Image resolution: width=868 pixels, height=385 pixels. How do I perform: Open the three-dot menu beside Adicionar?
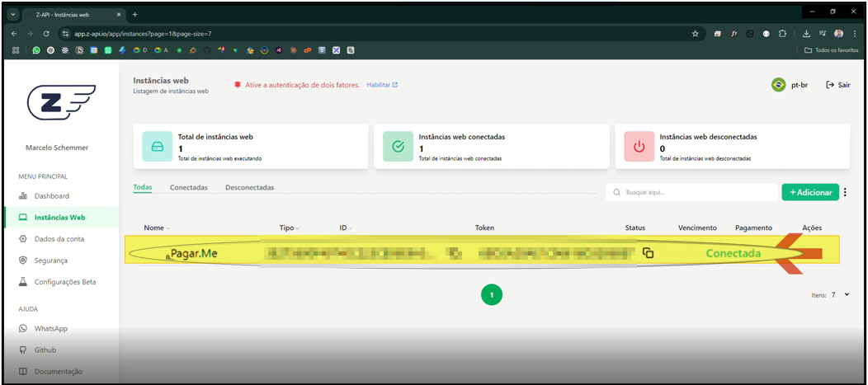pos(845,193)
